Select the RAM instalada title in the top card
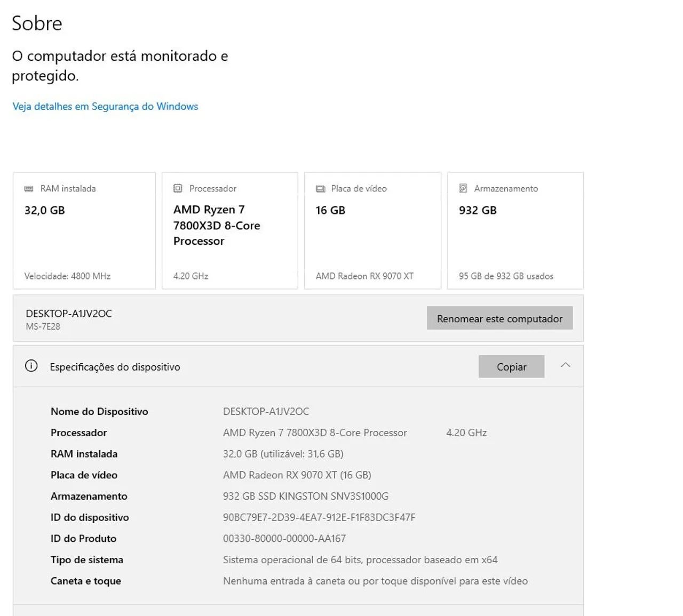 (68, 188)
